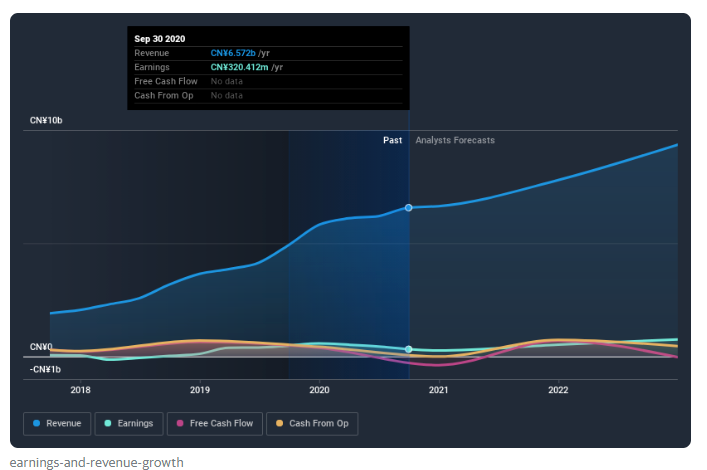Toggle the Cash From Op legend button
The height and width of the screenshot is (470, 707).
[311, 424]
